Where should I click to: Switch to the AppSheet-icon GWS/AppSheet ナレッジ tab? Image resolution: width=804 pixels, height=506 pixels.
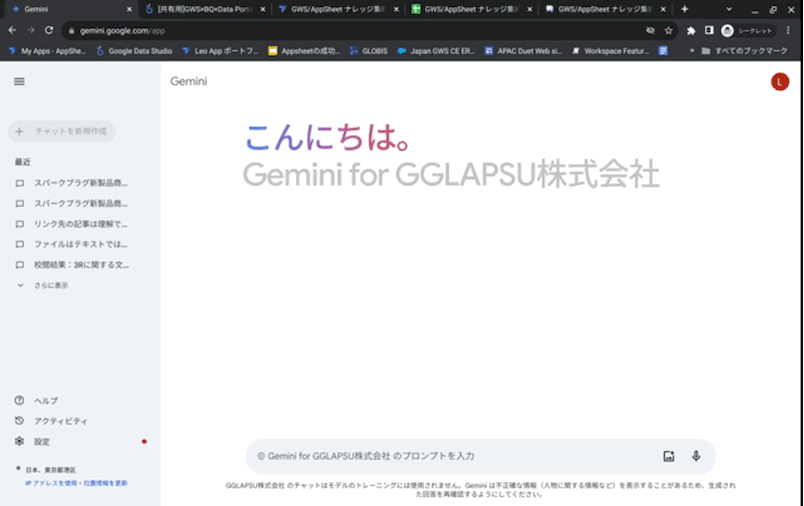(338, 9)
